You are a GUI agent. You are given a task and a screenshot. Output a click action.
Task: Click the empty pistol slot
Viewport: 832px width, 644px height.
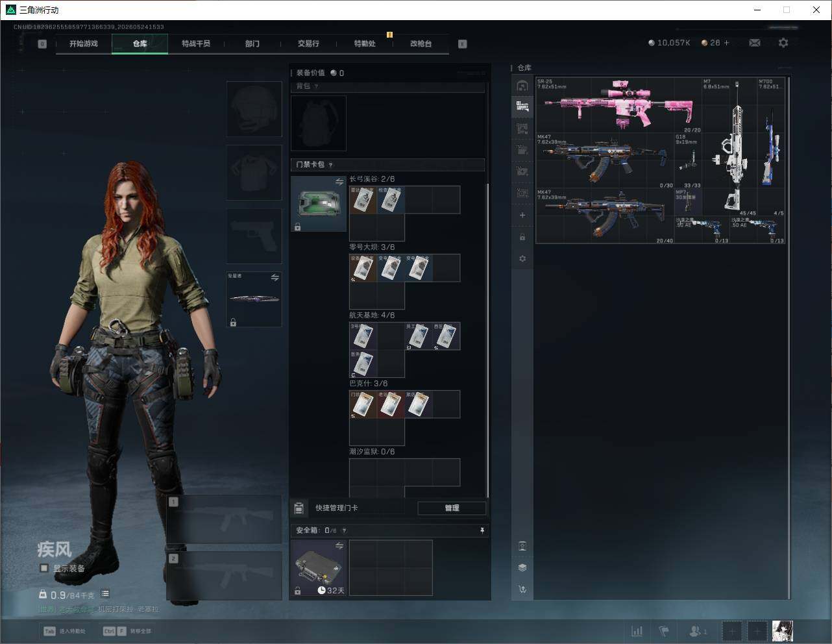click(254, 236)
